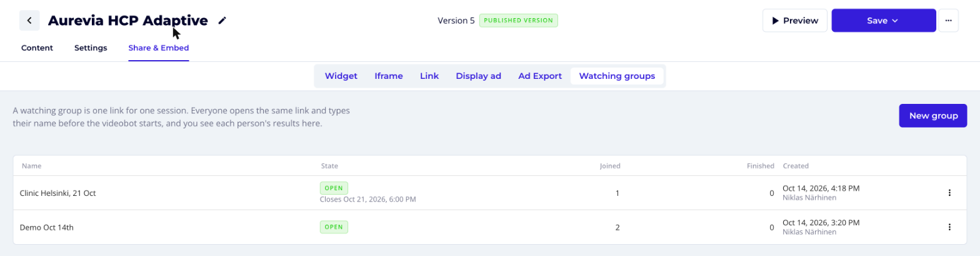
Task: Click Niklas Närhinen under the 4:18 PM date
Action: (809, 198)
